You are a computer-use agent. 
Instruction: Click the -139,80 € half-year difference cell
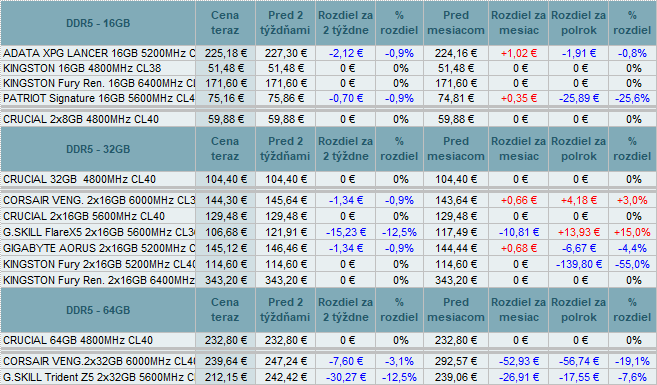579,264
